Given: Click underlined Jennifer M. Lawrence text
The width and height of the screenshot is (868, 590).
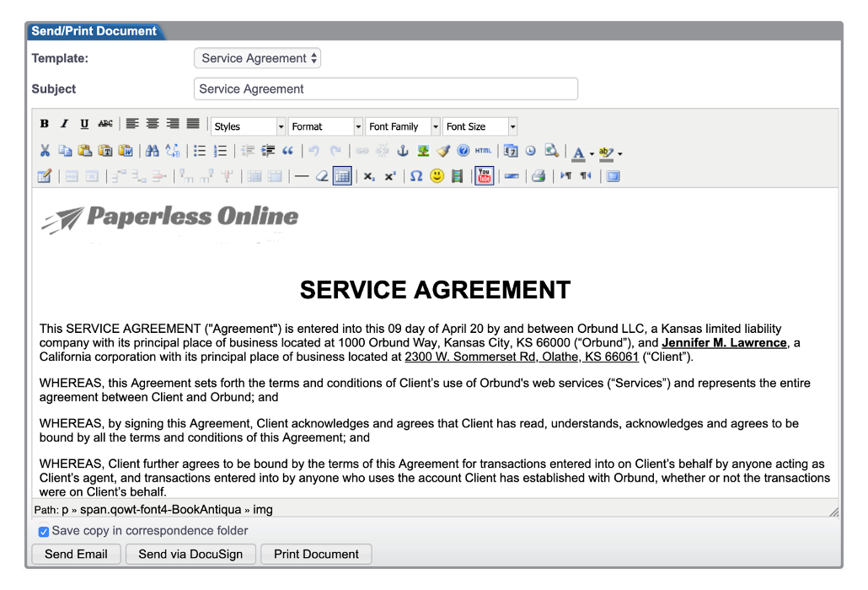Looking at the screenshot, I should [x=724, y=342].
